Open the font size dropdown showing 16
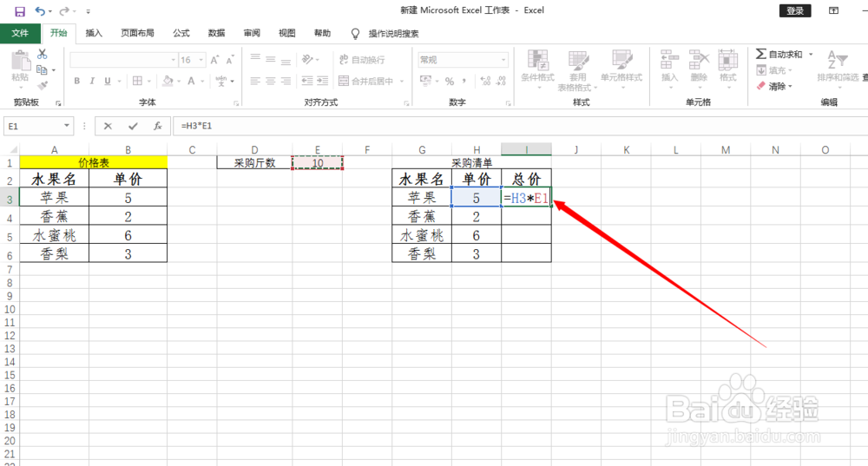This screenshot has height=466, width=868. coord(201,60)
